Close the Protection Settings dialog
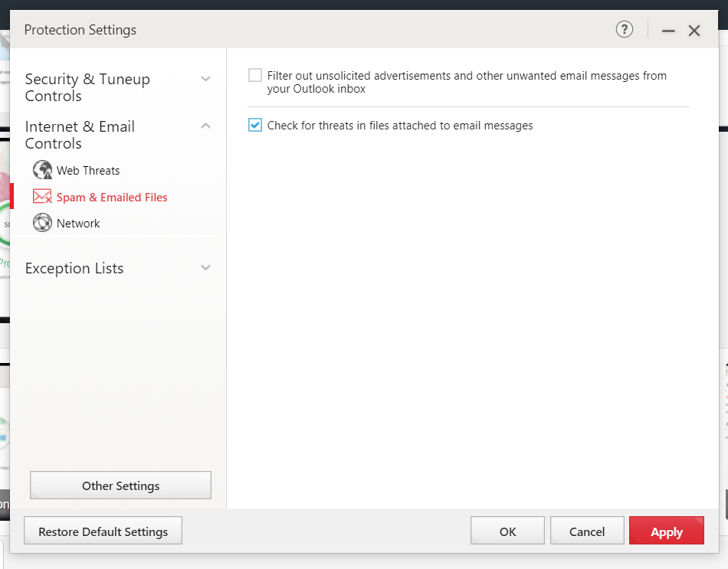The height and width of the screenshot is (569, 728). [x=694, y=31]
